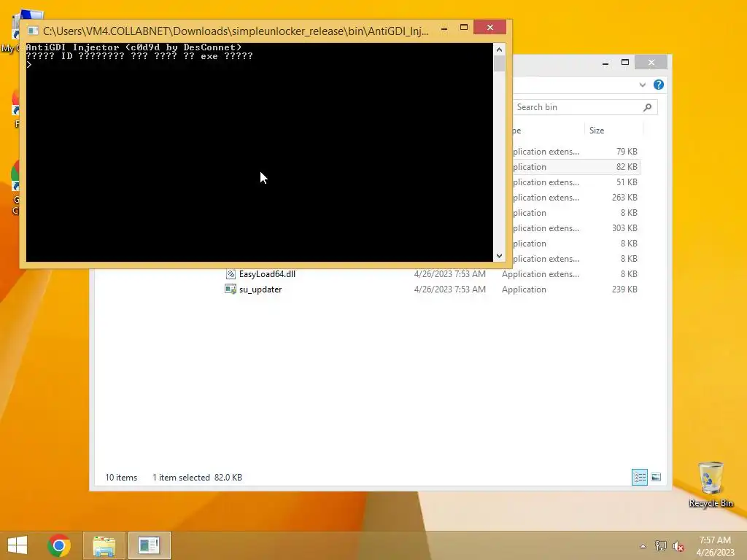
Task: Click the 82 KB size cell
Action: 627,167
